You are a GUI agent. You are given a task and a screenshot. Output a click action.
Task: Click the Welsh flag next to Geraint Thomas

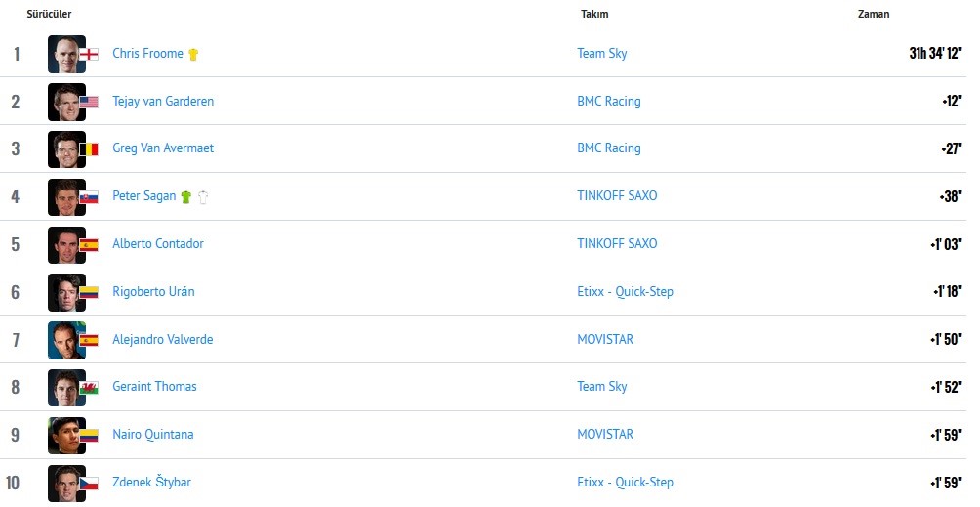tap(89, 388)
